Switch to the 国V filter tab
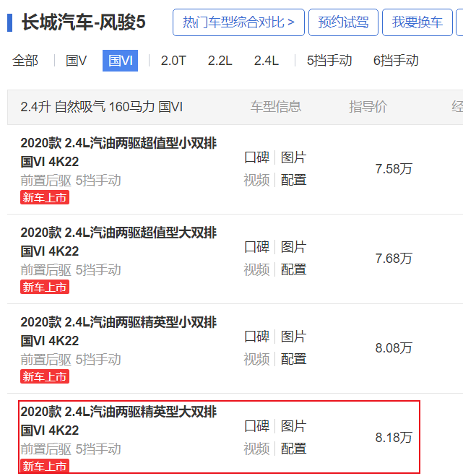 (x=76, y=61)
